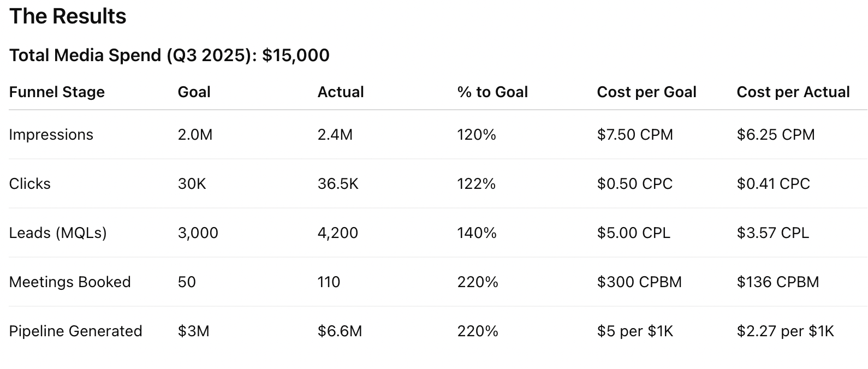Click the $6.6M pipeline actual cell
Image resolution: width=868 pixels, height=369 pixels.
(x=340, y=331)
